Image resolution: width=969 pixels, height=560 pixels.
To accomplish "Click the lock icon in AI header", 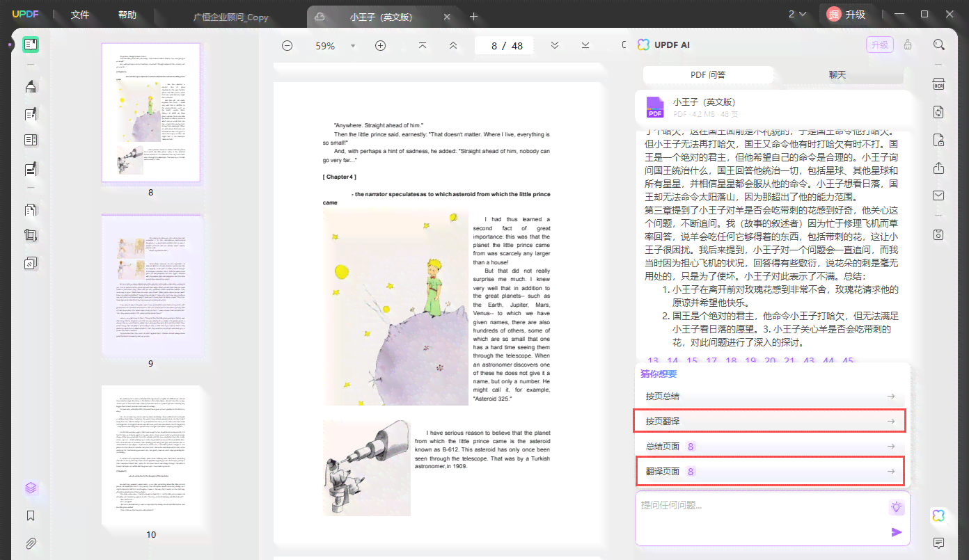I will coord(908,45).
